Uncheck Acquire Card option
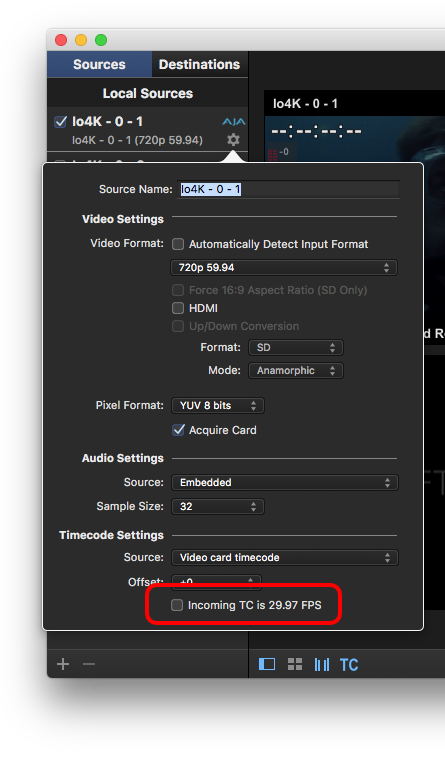 click(179, 430)
